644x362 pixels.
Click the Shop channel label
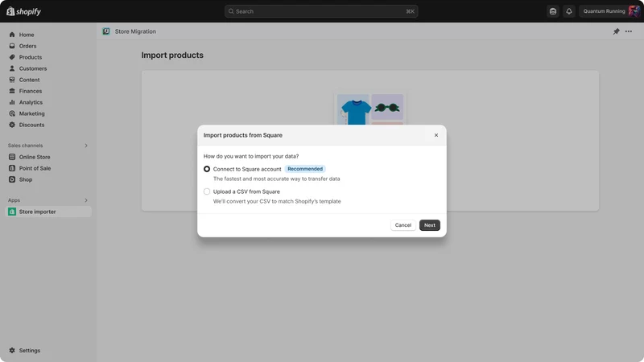pos(26,179)
